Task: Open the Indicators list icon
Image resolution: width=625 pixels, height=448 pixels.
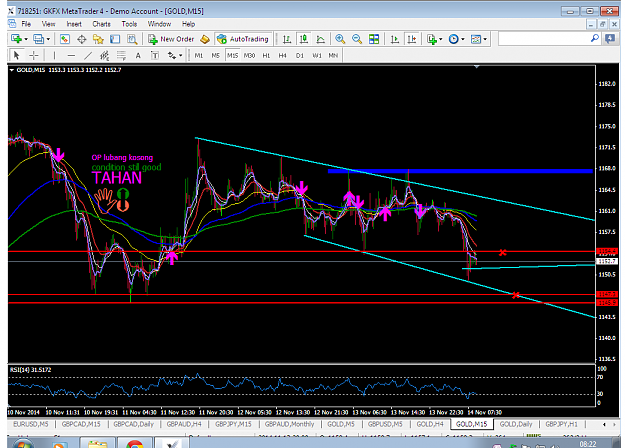Action: tap(432, 39)
